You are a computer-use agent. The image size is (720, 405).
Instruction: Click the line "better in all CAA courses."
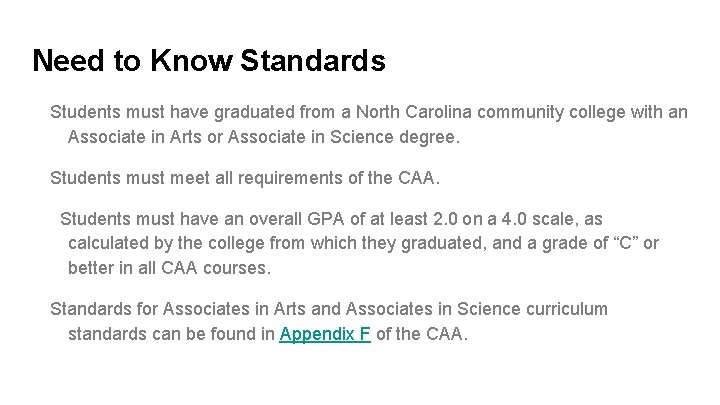tap(169, 268)
